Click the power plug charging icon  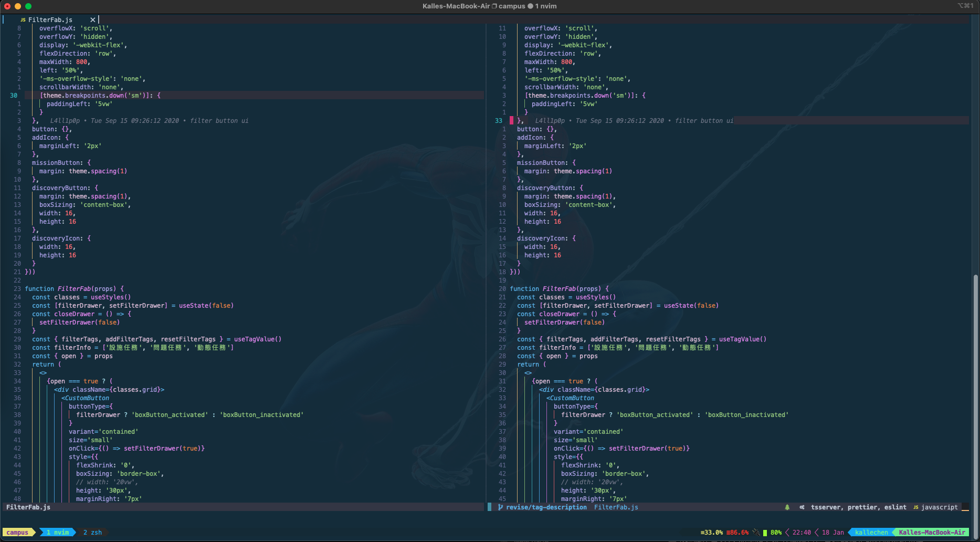pyautogui.click(x=756, y=533)
